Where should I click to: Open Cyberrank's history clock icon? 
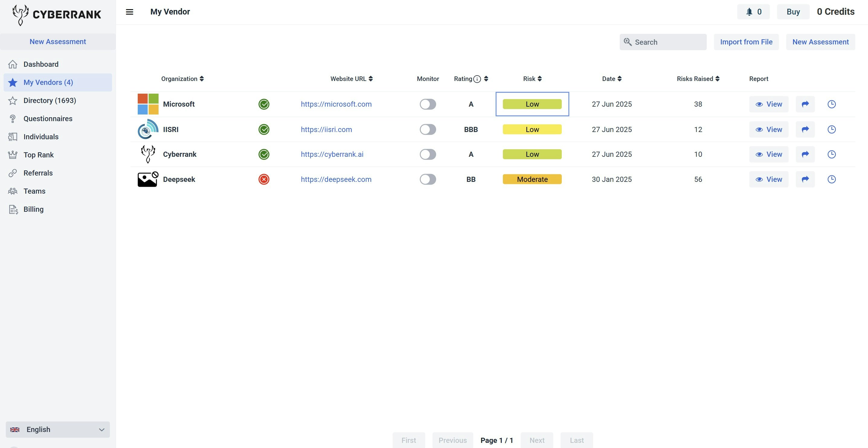pyautogui.click(x=832, y=154)
